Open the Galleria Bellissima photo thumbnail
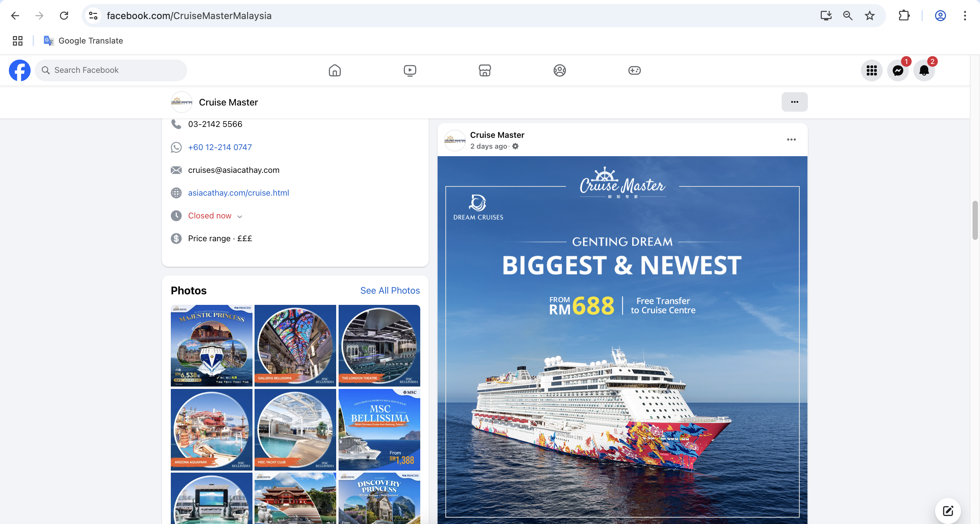The height and width of the screenshot is (524, 980). (295, 345)
